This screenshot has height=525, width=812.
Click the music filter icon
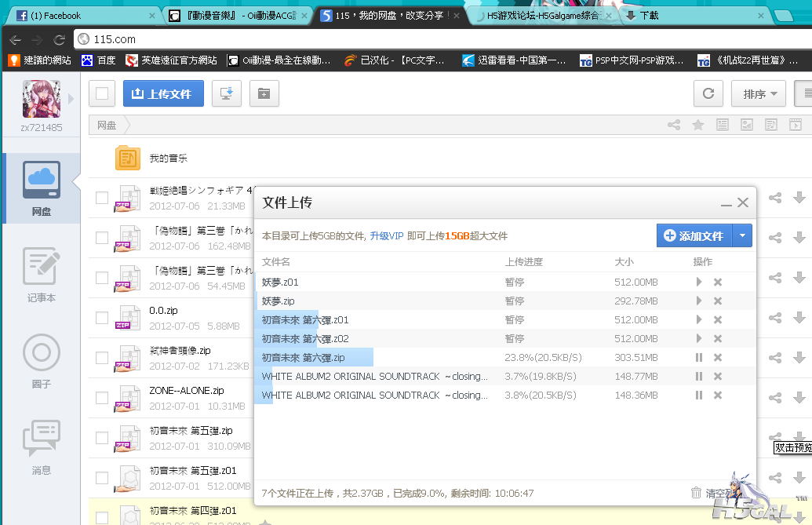771,125
